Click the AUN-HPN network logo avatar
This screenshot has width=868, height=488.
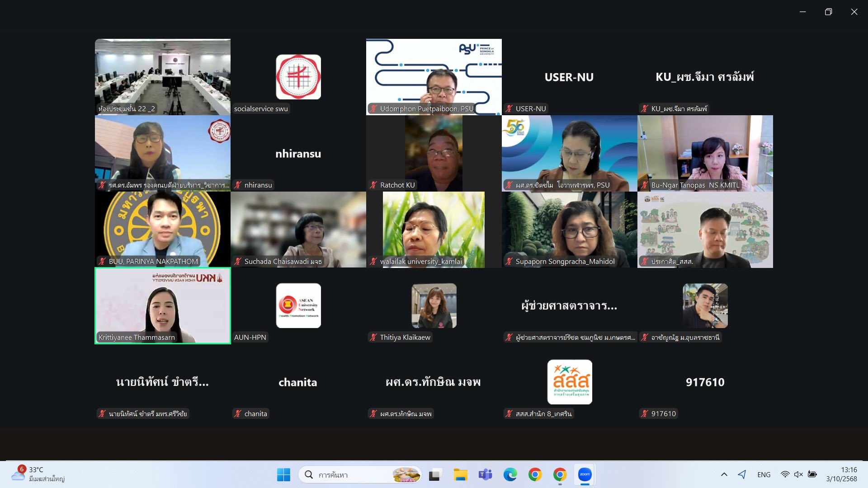298,305
